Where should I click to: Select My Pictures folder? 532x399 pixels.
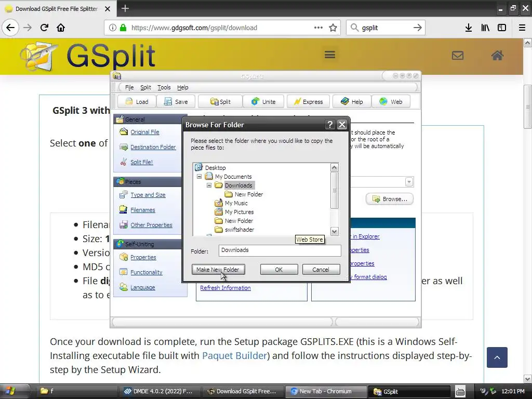click(239, 212)
